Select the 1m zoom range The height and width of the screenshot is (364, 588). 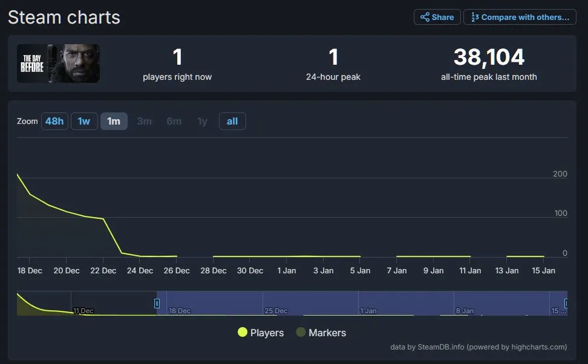tap(114, 121)
